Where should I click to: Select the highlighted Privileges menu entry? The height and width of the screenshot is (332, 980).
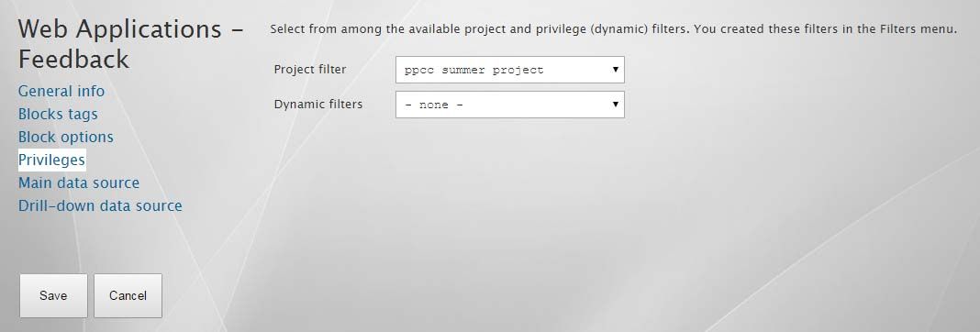[52, 160]
